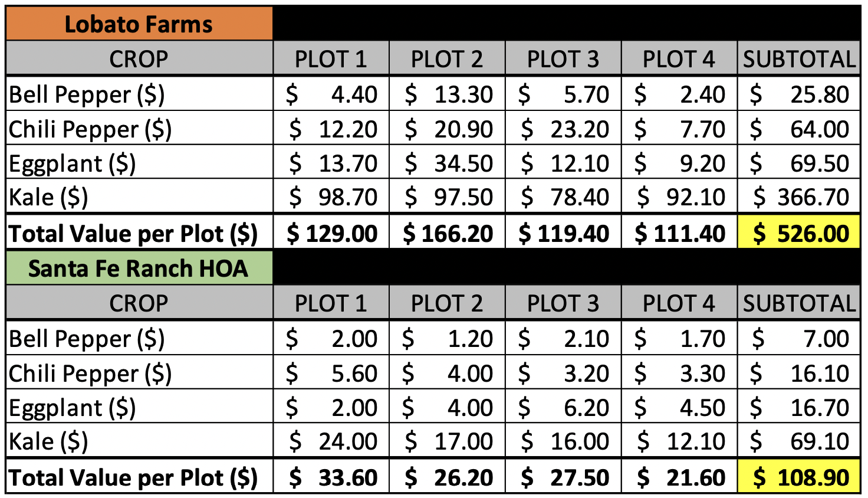Click the $5.60 Chili Pepper cell
This screenshot has height=498, width=868.
pyautogui.click(x=331, y=373)
